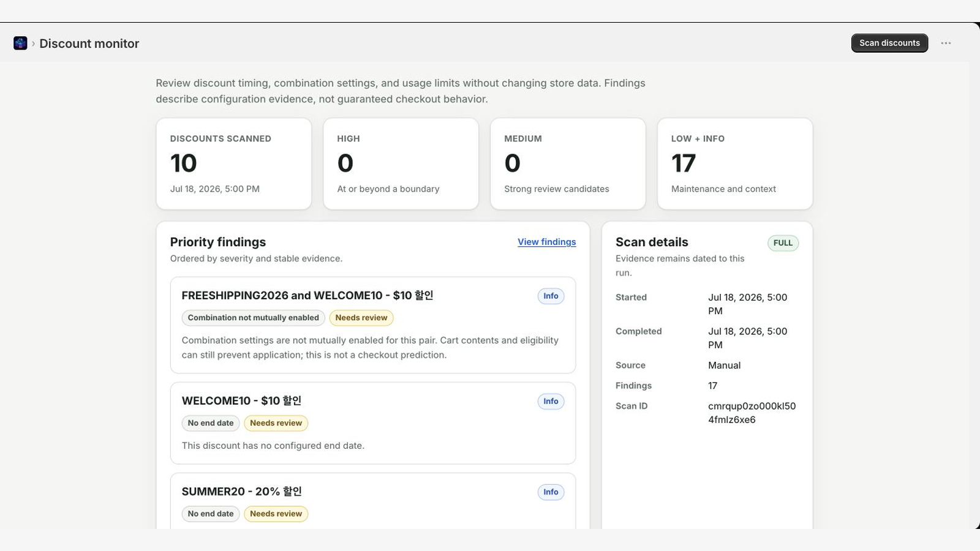Click "At or beyond a boundary" text
Image resolution: width=980 pixels, height=551 pixels.
[x=388, y=189]
